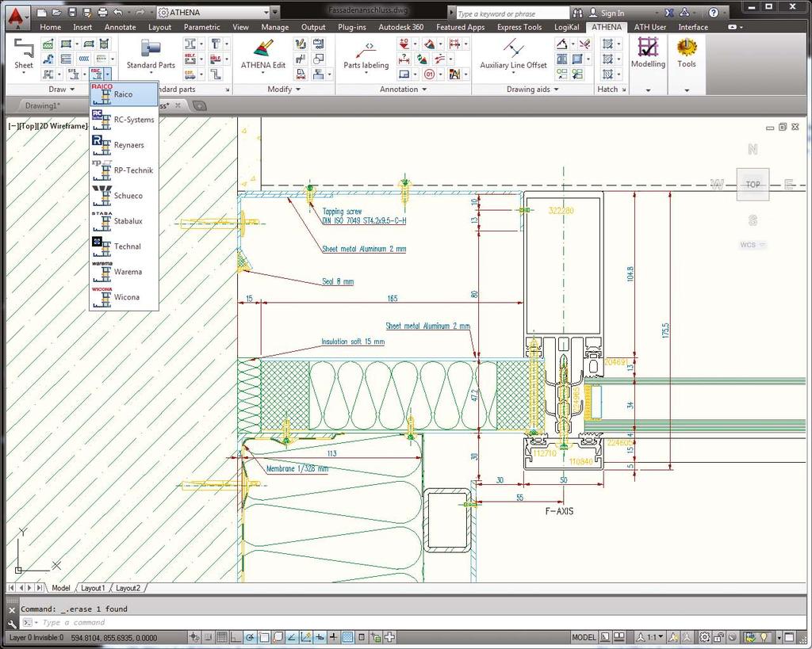Click the position number 01 icon

tap(429, 74)
